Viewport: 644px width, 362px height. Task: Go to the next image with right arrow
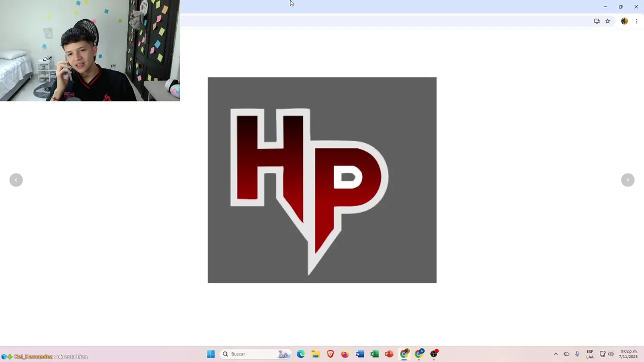pyautogui.click(x=627, y=180)
